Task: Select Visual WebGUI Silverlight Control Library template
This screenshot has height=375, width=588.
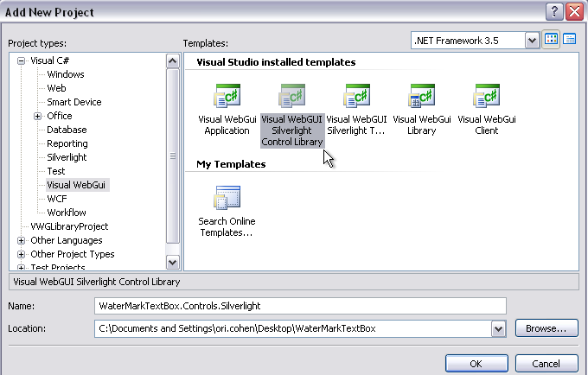Action: pos(292,116)
